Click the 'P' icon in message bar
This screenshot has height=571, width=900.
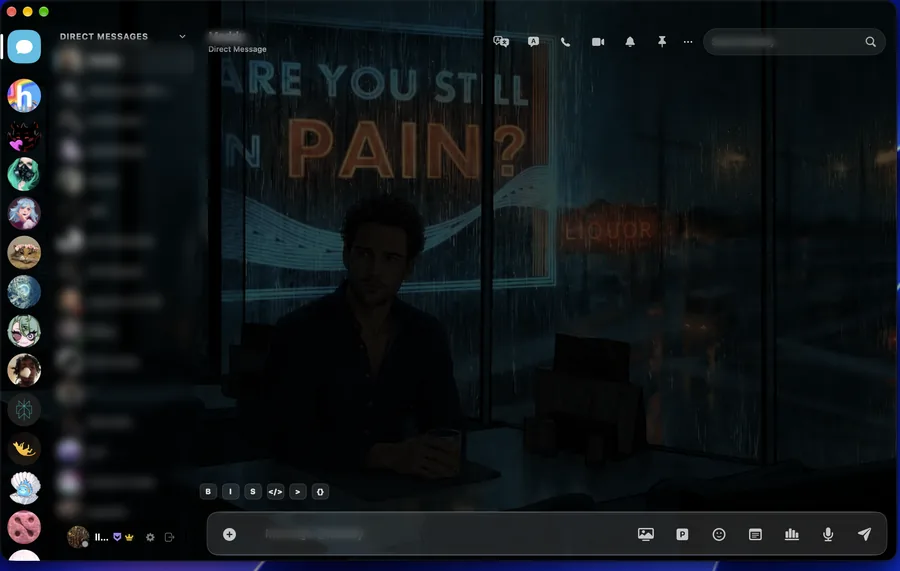682,534
